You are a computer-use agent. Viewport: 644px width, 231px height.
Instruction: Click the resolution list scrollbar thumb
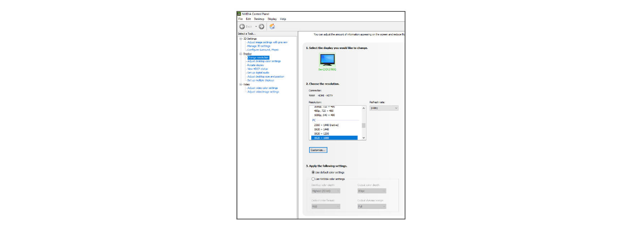coord(364,125)
